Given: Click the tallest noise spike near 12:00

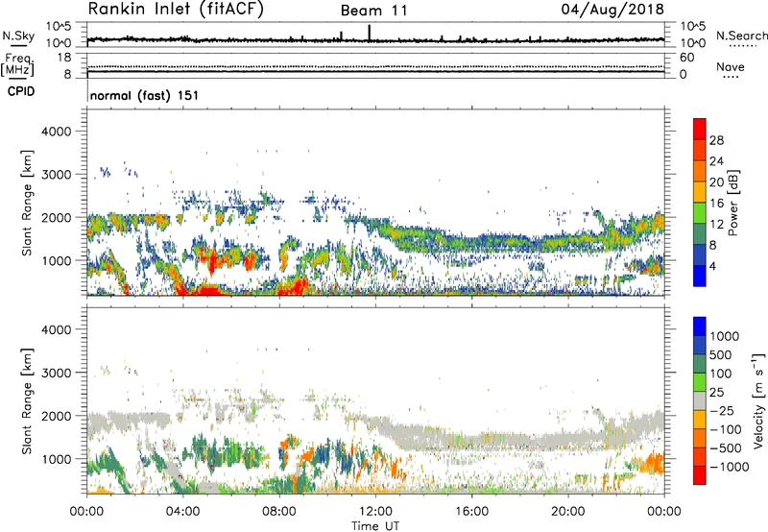Looking at the screenshot, I should click(370, 33).
